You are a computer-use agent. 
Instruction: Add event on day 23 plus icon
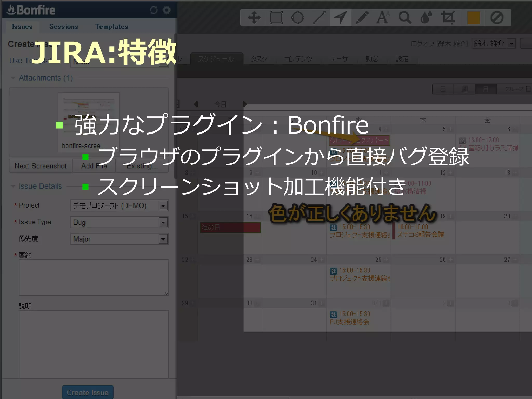(x=257, y=260)
